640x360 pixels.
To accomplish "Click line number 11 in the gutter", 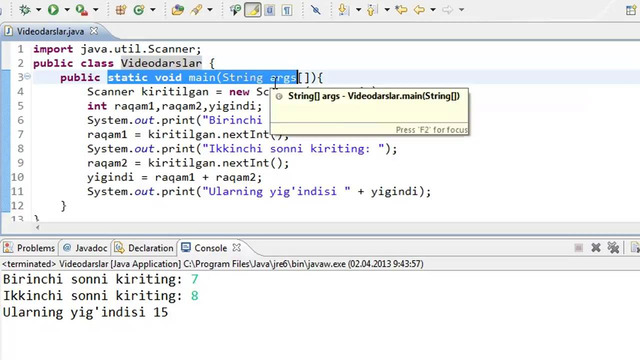I will click(x=18, y=191).
